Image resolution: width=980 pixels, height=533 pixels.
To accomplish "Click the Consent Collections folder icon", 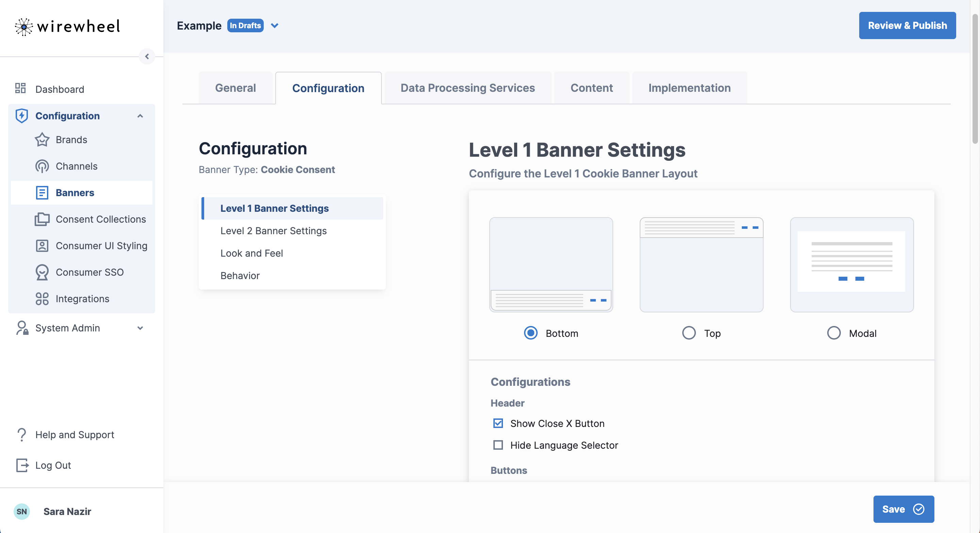I will click(x=42, y=219).
